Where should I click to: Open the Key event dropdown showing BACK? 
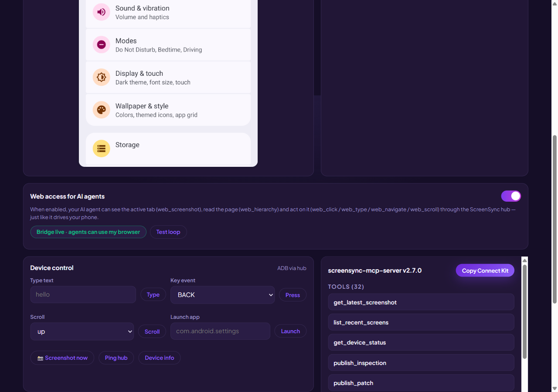pyautogui.click(x=222, y=295)
